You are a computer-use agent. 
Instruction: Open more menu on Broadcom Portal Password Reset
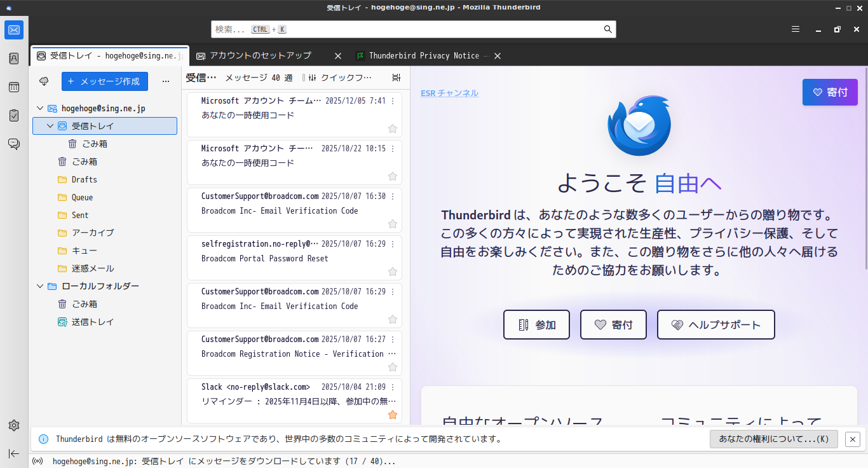tap(393, 244)
